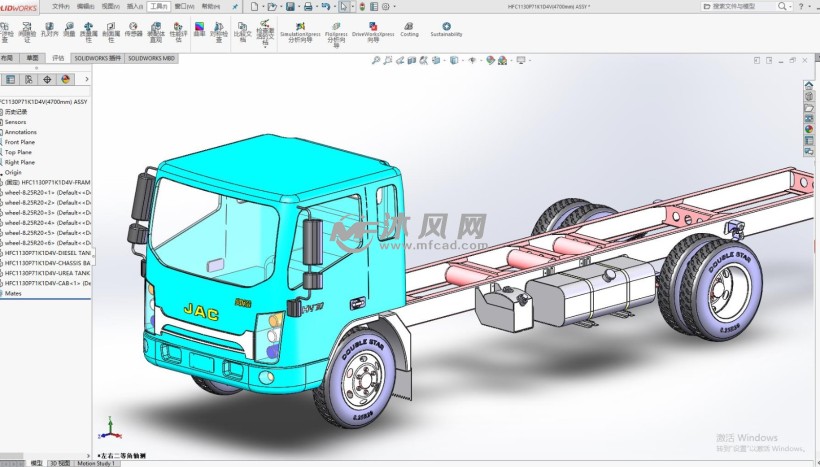Open the 工具 (Tools) menu
Screen dimensions: 820x467
pos(159,6)
